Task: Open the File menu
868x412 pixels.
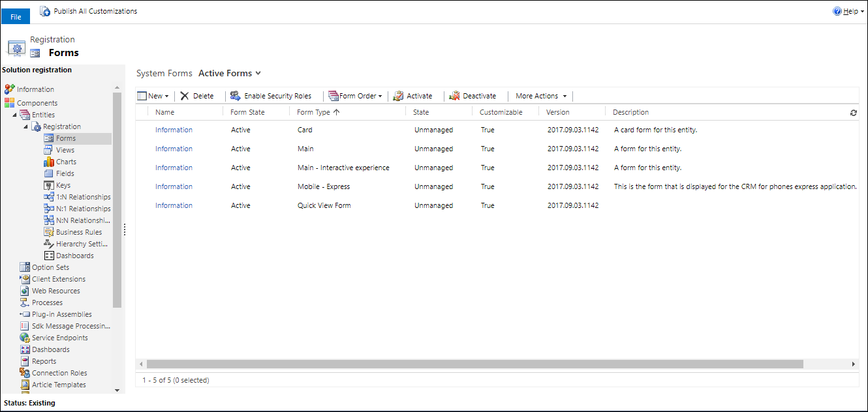Action: (16, 17)
